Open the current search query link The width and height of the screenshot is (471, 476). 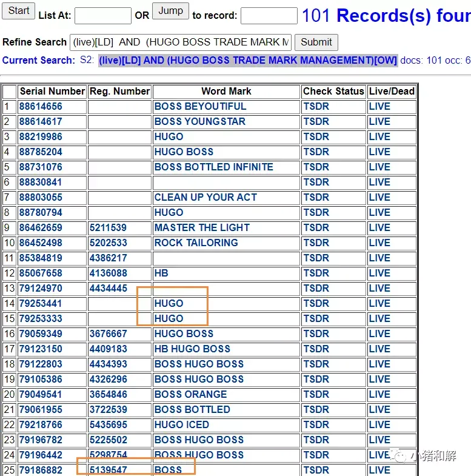click(248, 61)
